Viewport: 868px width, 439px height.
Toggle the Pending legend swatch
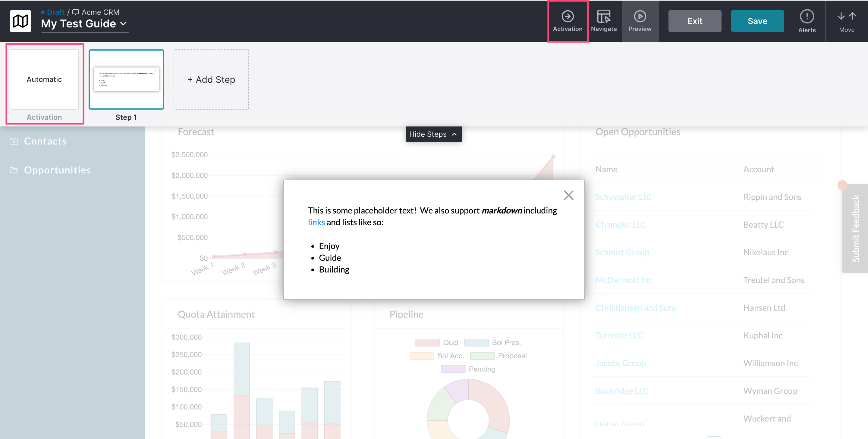[x=453, y=369]
